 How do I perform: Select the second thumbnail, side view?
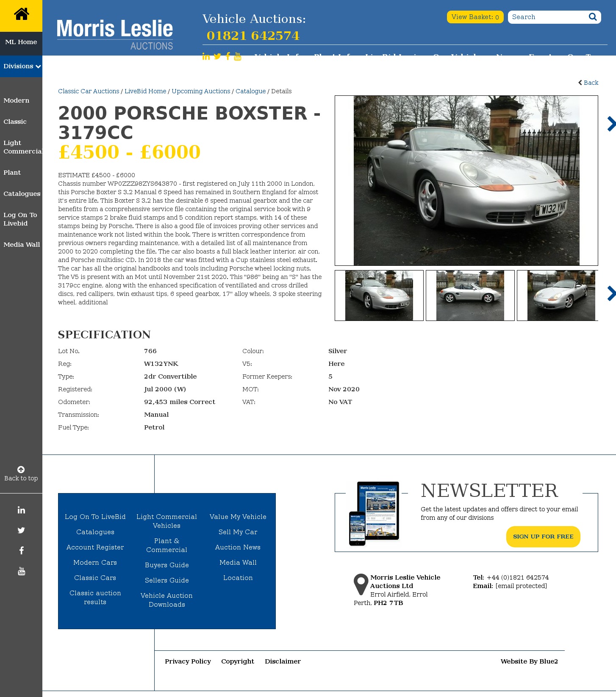[x=470, y=296]
